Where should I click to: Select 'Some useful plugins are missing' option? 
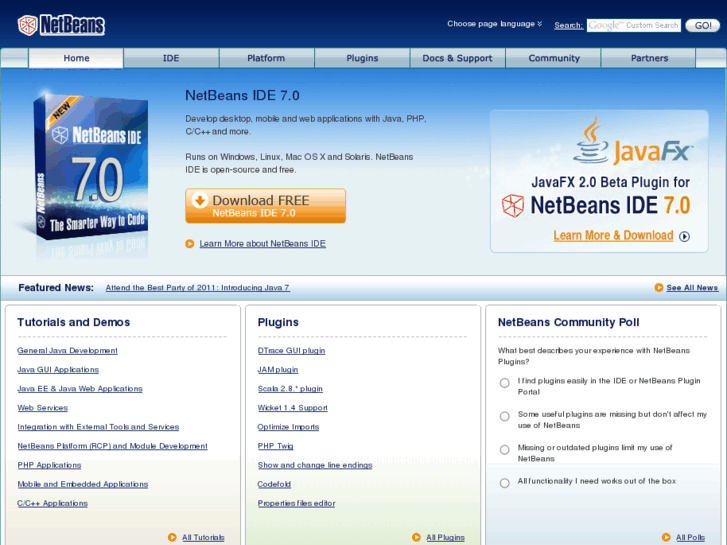pyautogui.click(x=504, y=416)
